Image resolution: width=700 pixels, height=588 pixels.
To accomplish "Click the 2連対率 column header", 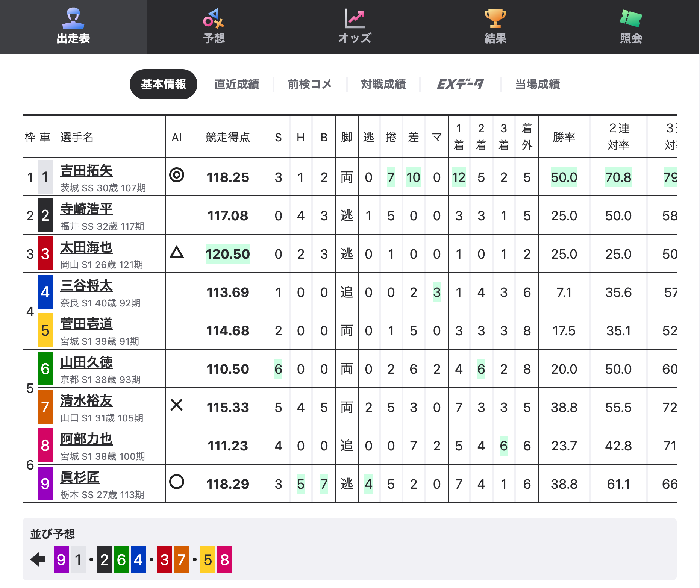I will tap(618, 136).
